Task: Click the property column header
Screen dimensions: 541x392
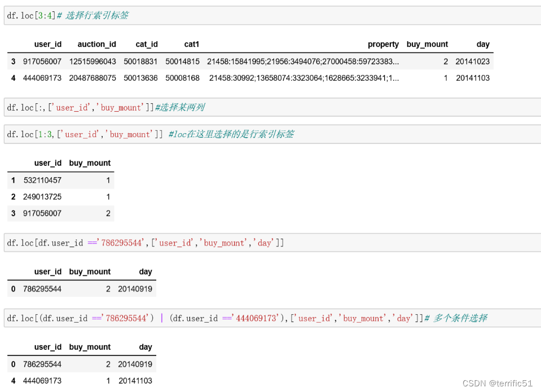Action: [383, 45]
